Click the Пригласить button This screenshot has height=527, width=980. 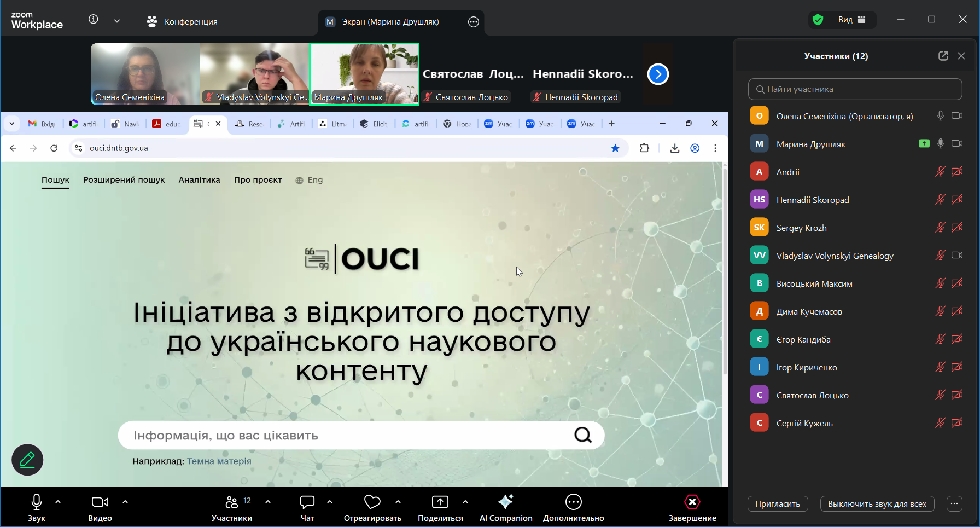point(777,504)
